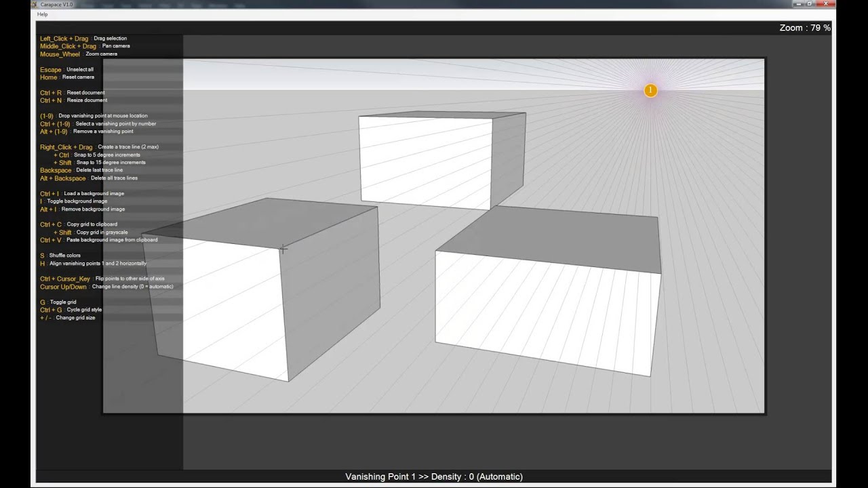The image size is (868, 488).
Task: Click the 'Resize document' help line
Action: [x=87, y=100]
